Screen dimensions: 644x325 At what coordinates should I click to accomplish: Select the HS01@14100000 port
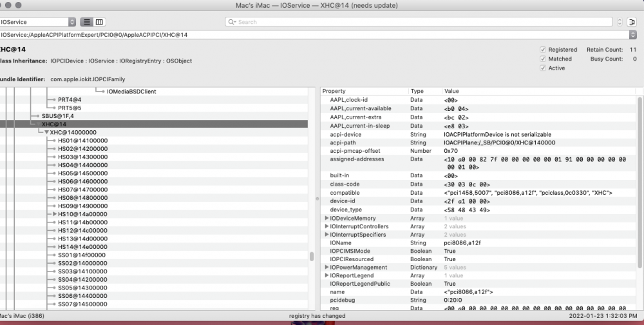82,141
